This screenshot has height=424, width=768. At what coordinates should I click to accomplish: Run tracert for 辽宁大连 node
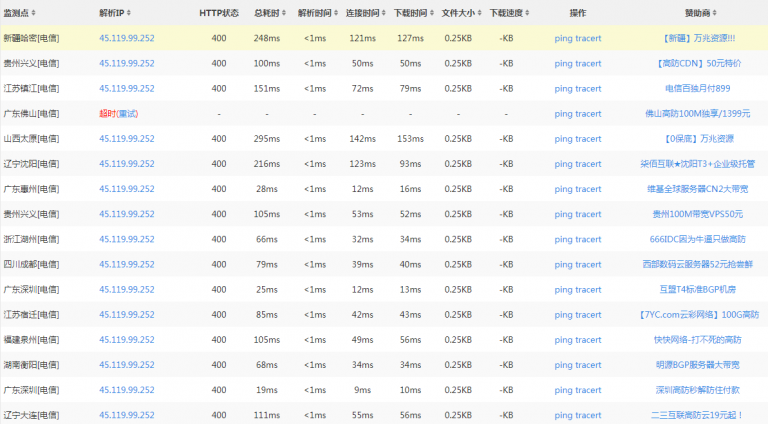(588, 414)
